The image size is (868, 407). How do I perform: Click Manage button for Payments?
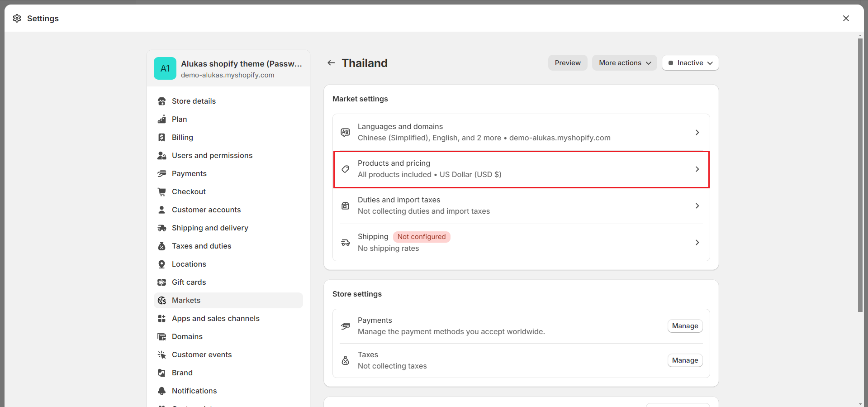(685, 326)
